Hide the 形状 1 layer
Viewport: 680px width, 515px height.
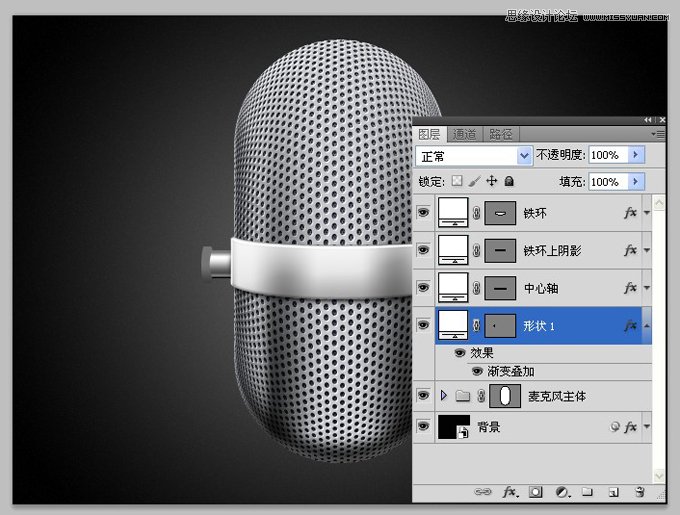[423, 325]
